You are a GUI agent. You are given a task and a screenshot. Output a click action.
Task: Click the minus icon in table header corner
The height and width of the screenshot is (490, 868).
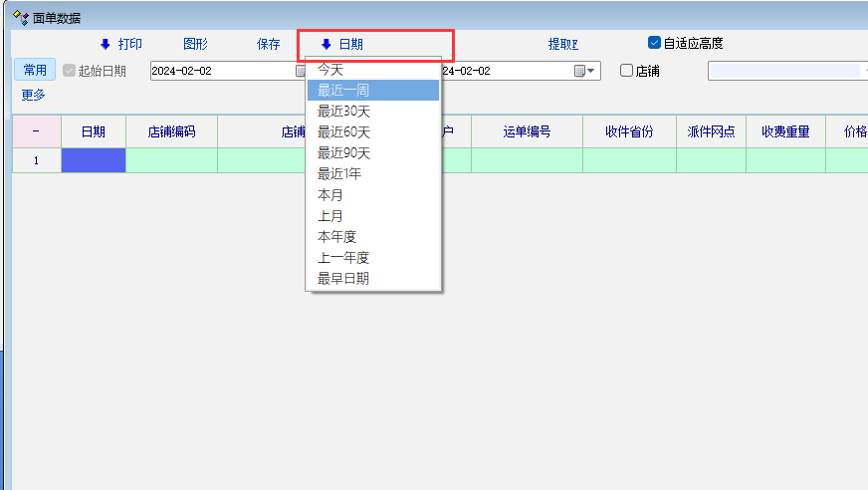[36, 131]
